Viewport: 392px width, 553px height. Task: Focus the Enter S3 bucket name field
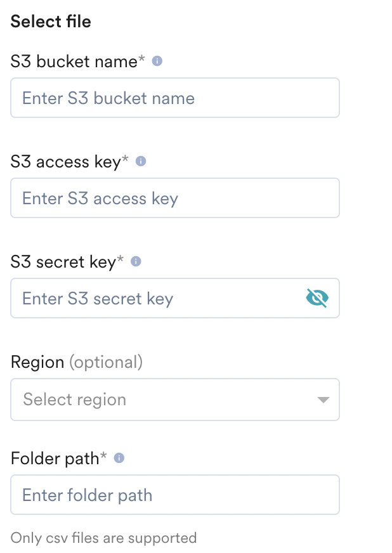tap(175, 98)
